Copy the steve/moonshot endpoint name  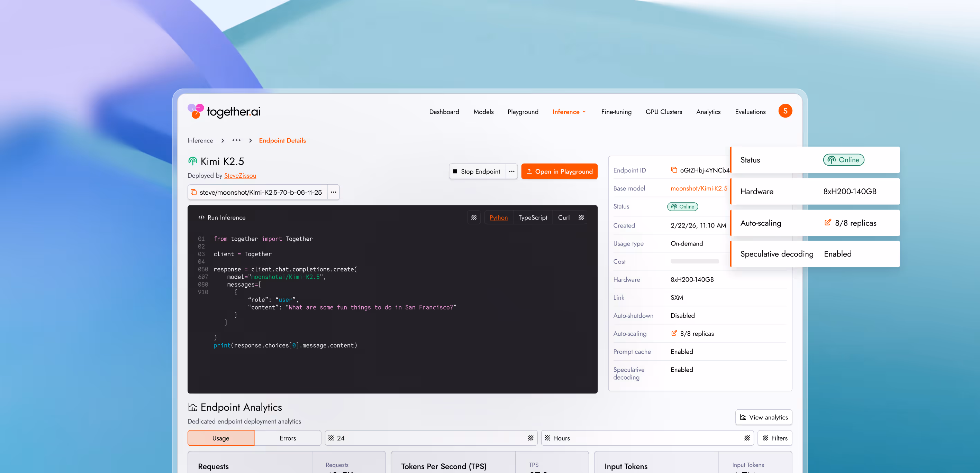coord(194,192)
